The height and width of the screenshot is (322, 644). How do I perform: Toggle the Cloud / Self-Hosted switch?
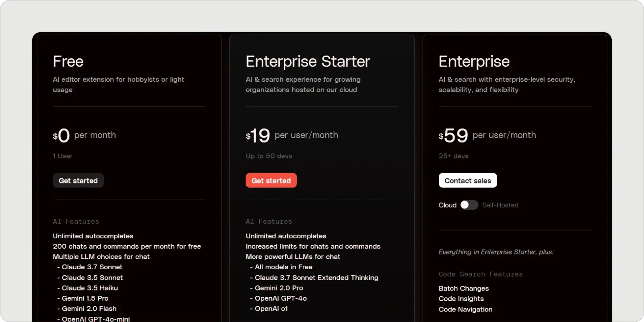click(469, 205)
